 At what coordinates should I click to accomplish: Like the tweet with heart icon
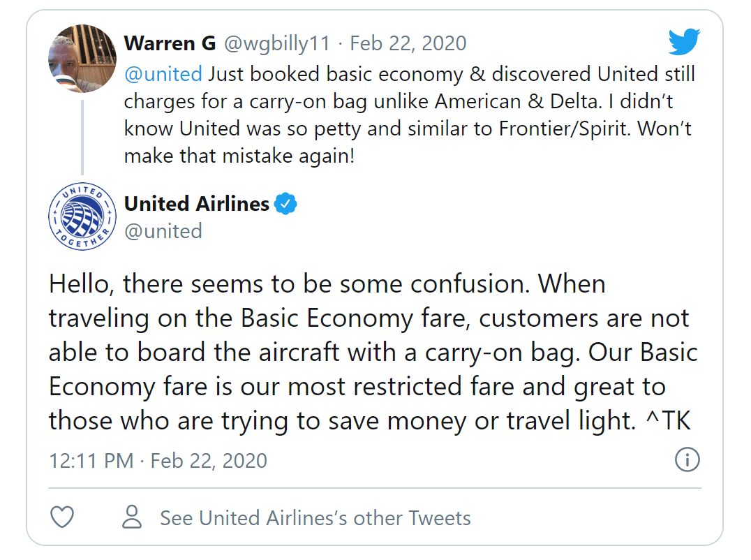coord(62,517)
